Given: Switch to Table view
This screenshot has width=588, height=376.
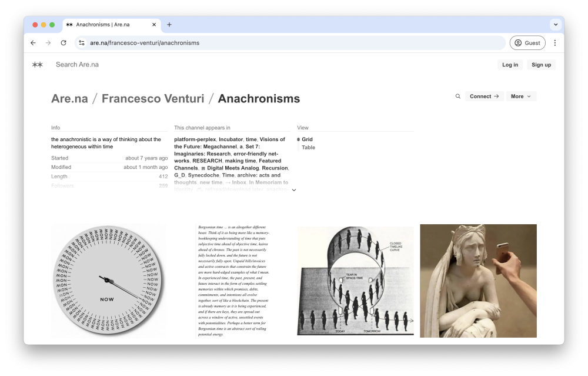Looking at the screenshot, I should (308, 148).
